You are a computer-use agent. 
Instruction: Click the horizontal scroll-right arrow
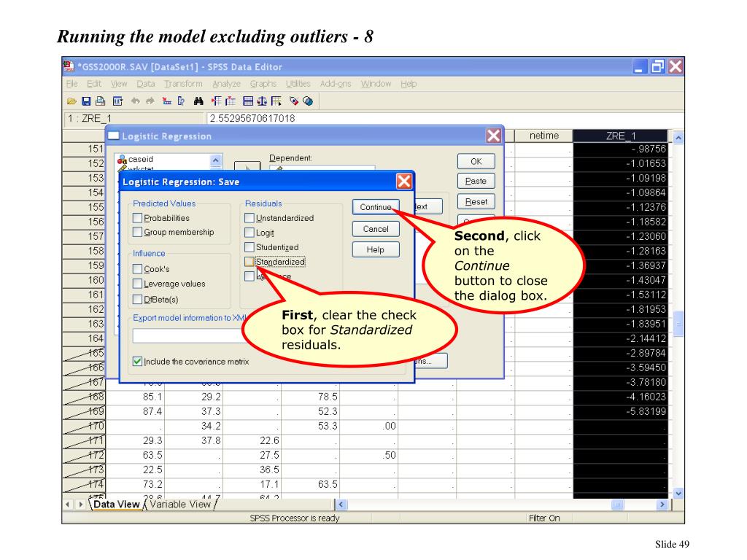[x=662, y=505]
